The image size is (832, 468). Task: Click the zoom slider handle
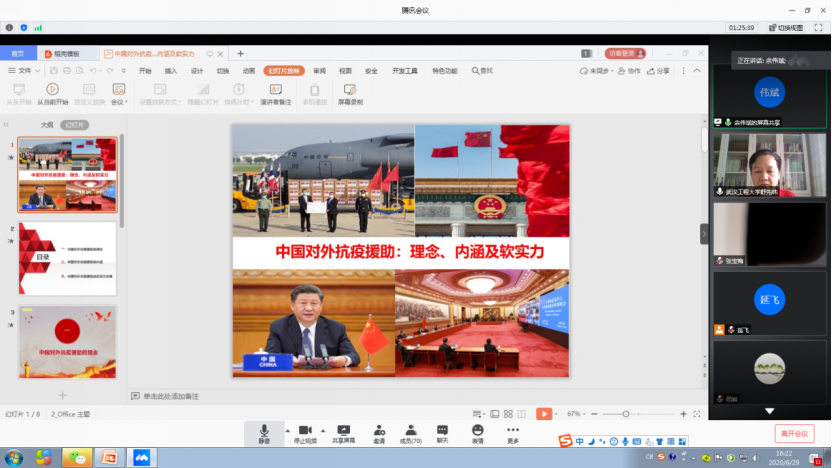(x=626, y=413)
